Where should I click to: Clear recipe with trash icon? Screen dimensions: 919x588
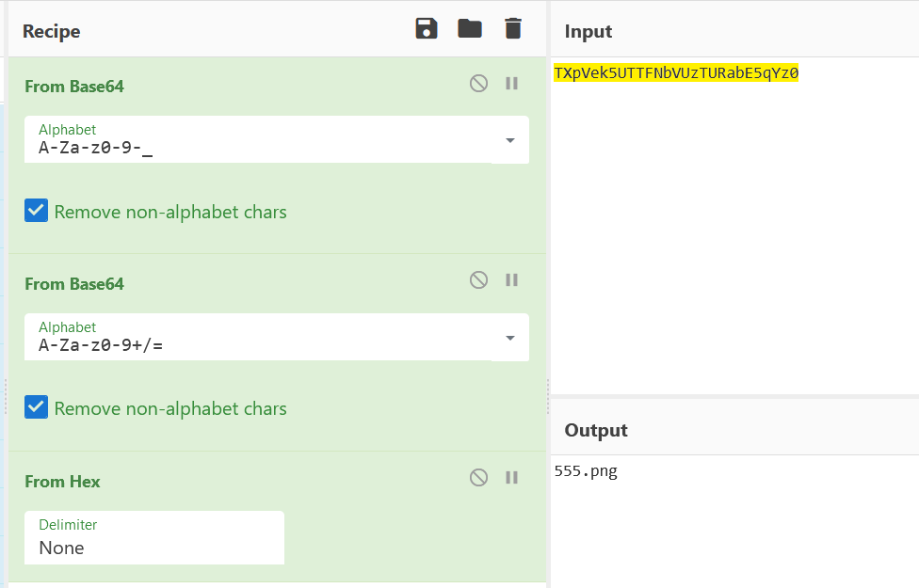coord(513,28)
